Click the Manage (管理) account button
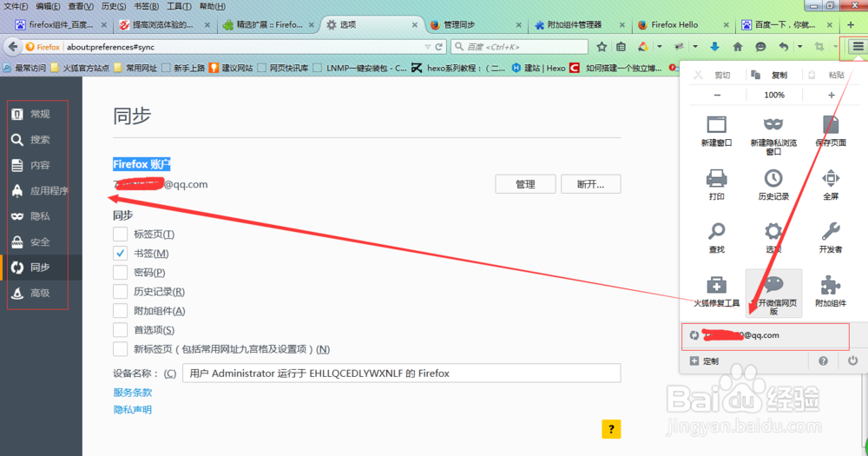This screenshot has height=456, width=868. click(x=525, y=184)
